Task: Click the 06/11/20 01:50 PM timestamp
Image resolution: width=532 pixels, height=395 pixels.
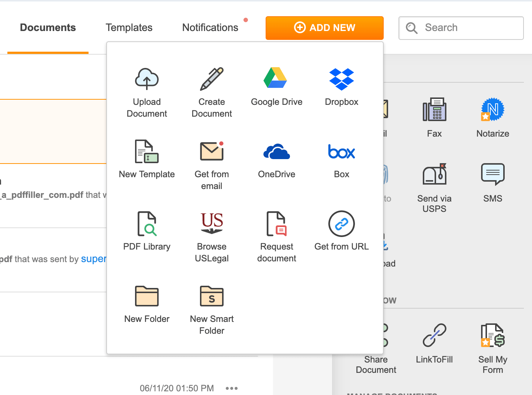Action: click(x=177, y=388)
